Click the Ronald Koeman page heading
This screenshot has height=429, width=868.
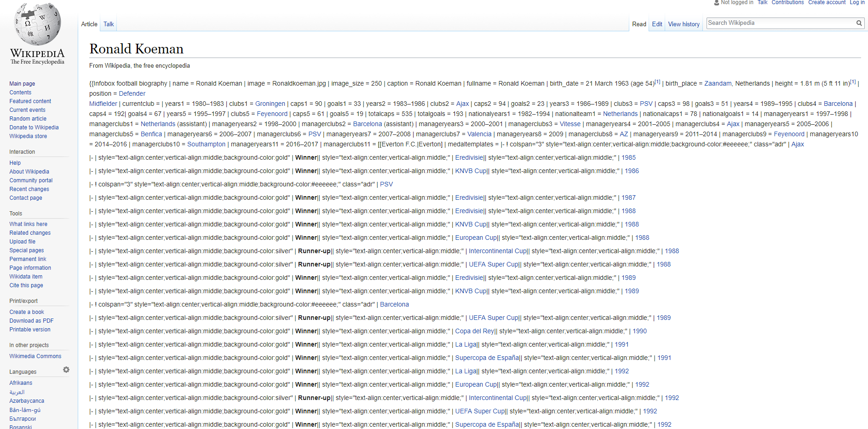tap(136, 49)
